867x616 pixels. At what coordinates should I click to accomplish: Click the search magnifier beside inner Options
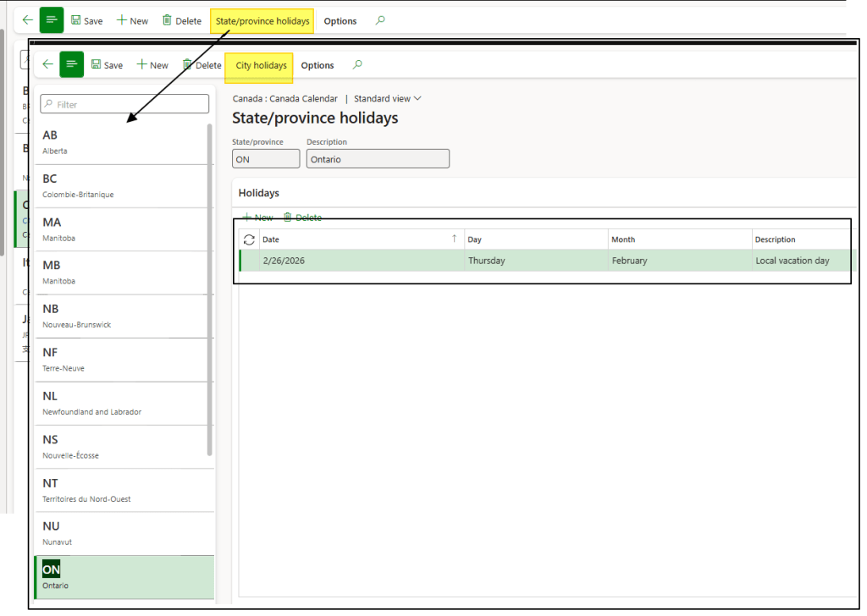point(358,65)
